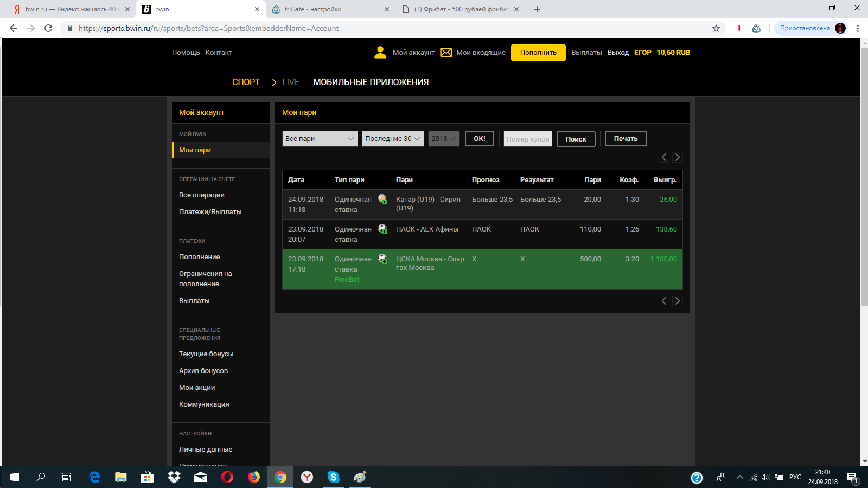Screen dimensions: 868x488
Task: Click Мой аккаунт header link
Action: click(x=414, y=53)
